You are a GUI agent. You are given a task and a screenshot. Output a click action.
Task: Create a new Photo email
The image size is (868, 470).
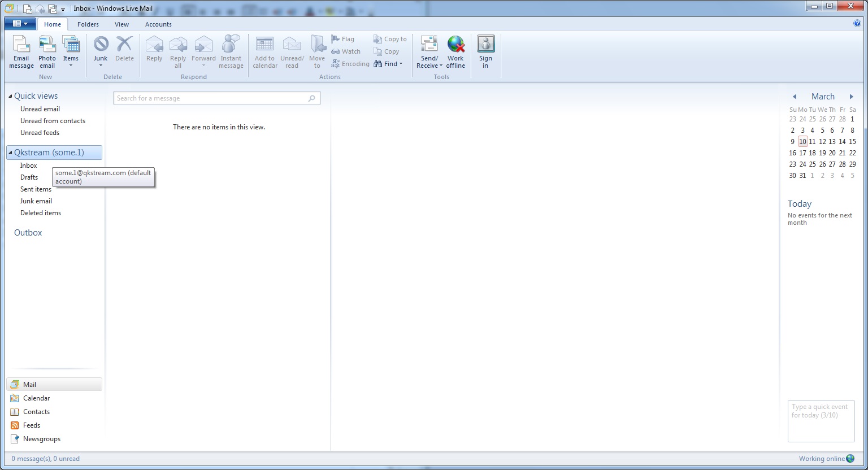point(47,52)
